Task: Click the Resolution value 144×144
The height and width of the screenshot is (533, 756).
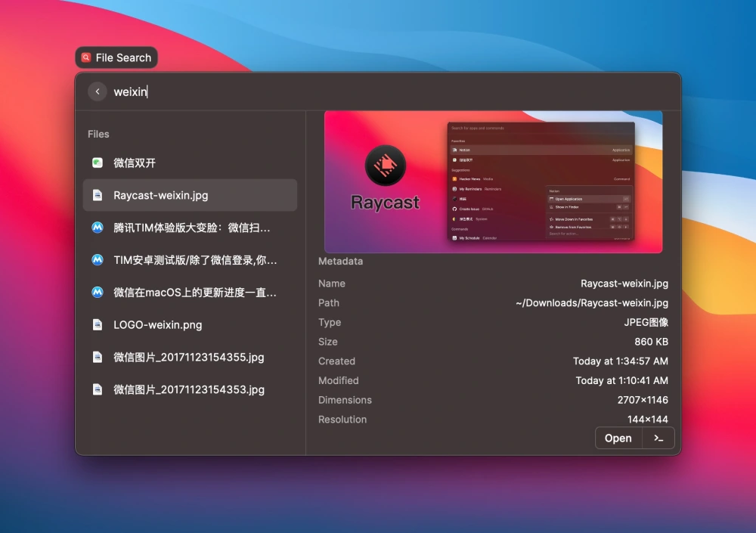Action: (648, 420)
